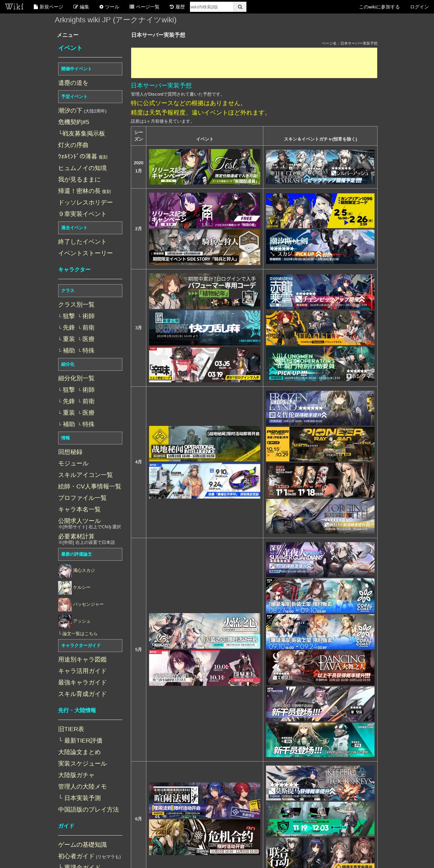Screen dimensions: 434x868
Task: Open the 履歴 menu
Action: coord(177,7)
